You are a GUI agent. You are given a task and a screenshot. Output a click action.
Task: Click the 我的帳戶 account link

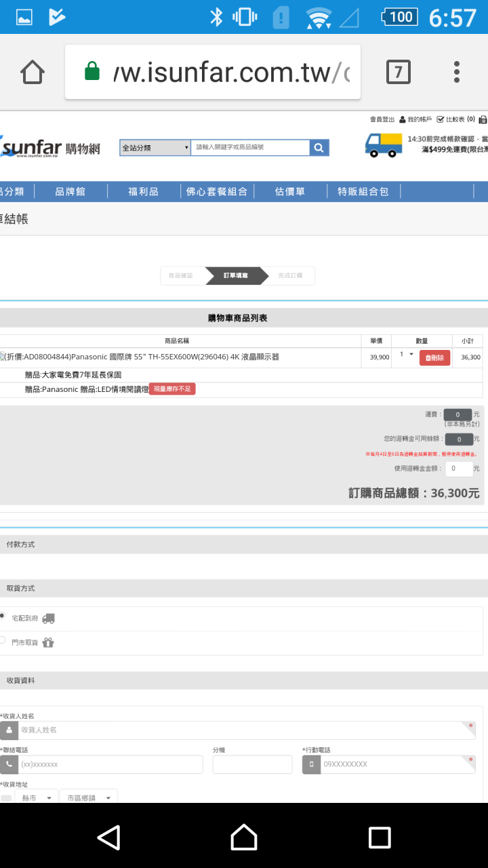415,119
